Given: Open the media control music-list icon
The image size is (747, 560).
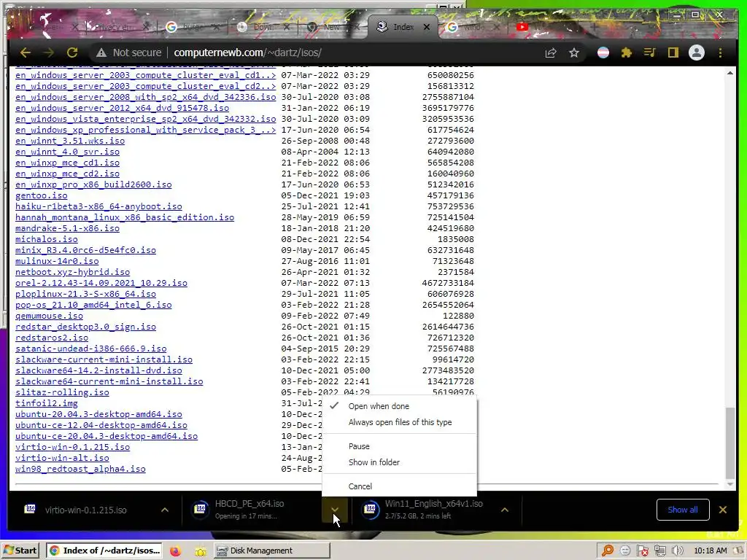Looking at the screenshot, I should pyautogui.click(x=650, y=52).
